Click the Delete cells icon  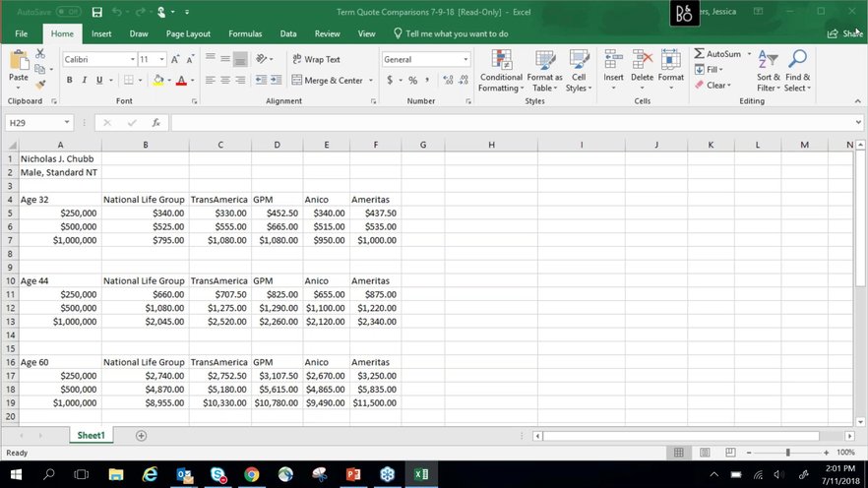coord(642,67)
